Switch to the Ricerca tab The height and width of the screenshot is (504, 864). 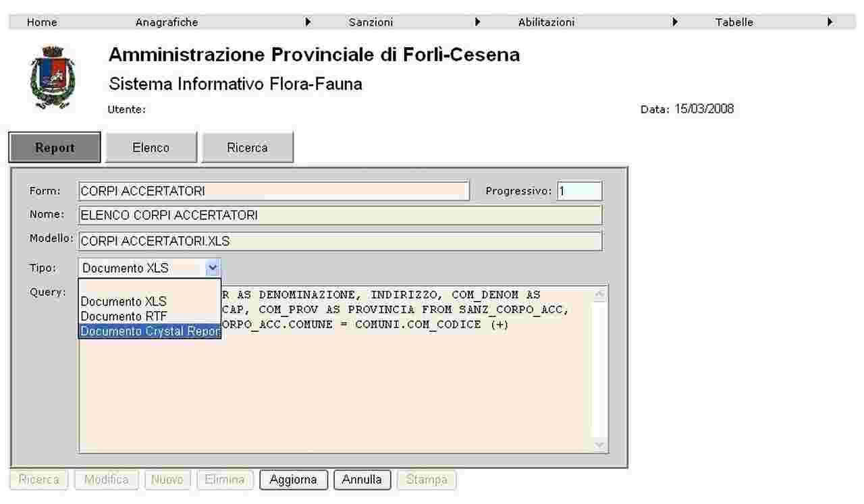click(x=247, y=148)
